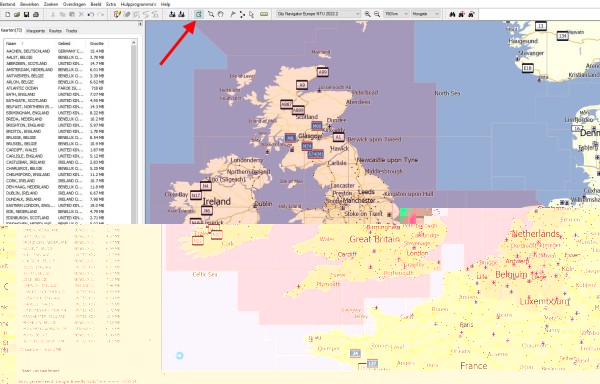The image size is (600, 384).
Task: Click the Dublin label on map
Action: point(264,204)
